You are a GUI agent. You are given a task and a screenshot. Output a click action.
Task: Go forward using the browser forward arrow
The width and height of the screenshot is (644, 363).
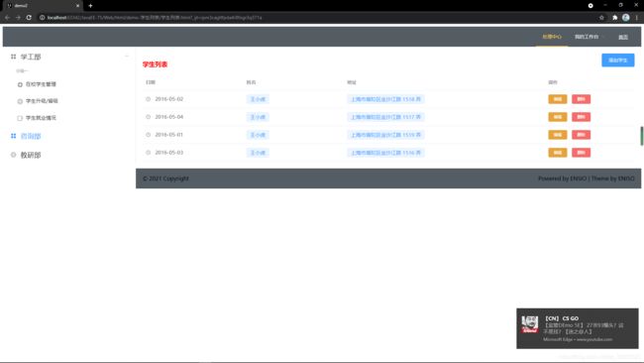(18, 18)
